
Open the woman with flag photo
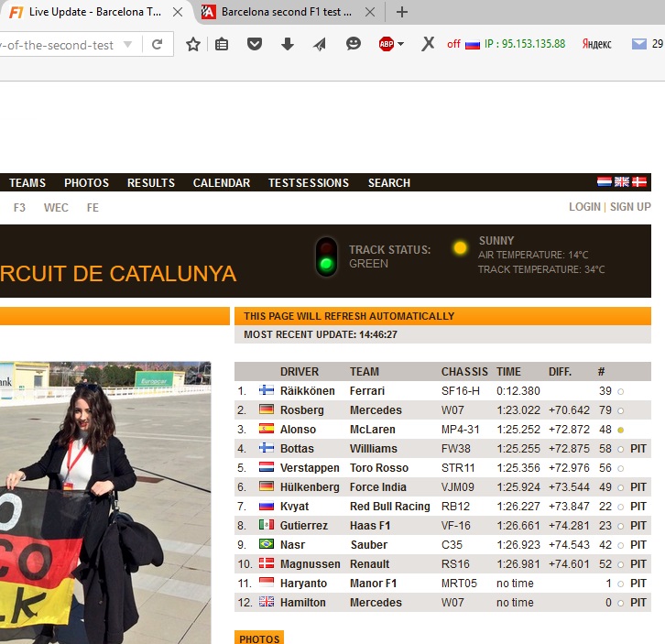(105, 502)
